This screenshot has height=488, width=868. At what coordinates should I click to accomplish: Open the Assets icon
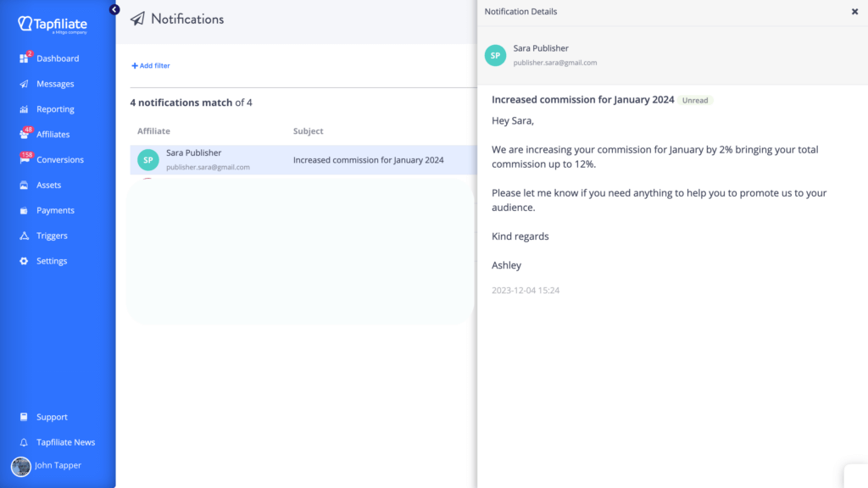point(25,185)
